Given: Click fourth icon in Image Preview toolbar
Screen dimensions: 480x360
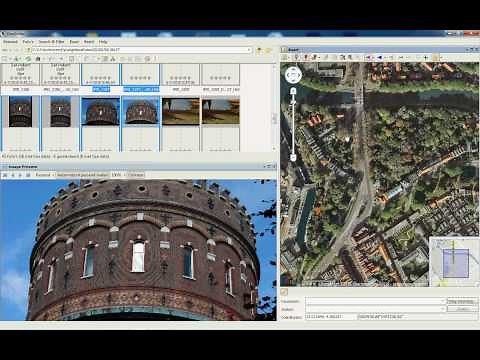Looking at the screenshot, I should (x=28, y=175).
